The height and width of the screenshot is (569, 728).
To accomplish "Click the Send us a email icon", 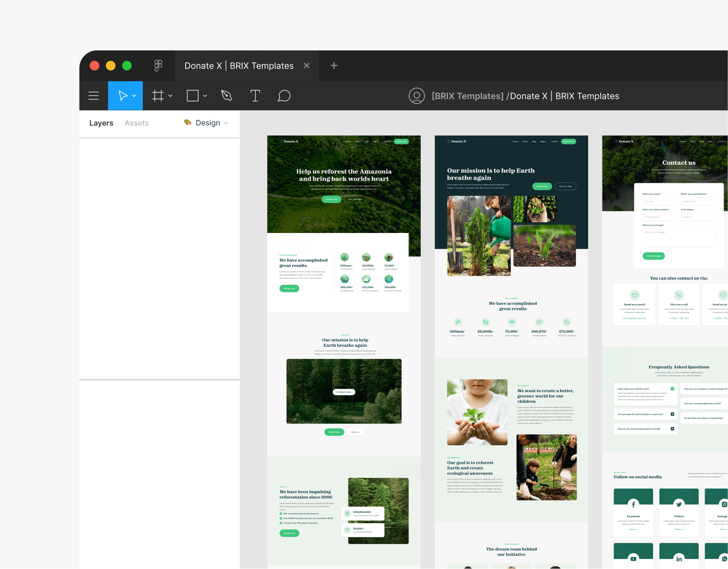I will (x=635, y=295).
